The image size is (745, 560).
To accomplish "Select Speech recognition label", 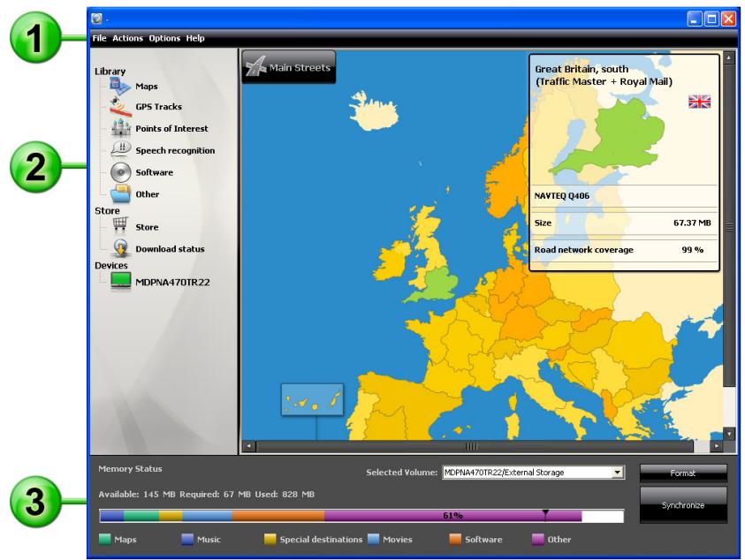I will pos(175,150).
